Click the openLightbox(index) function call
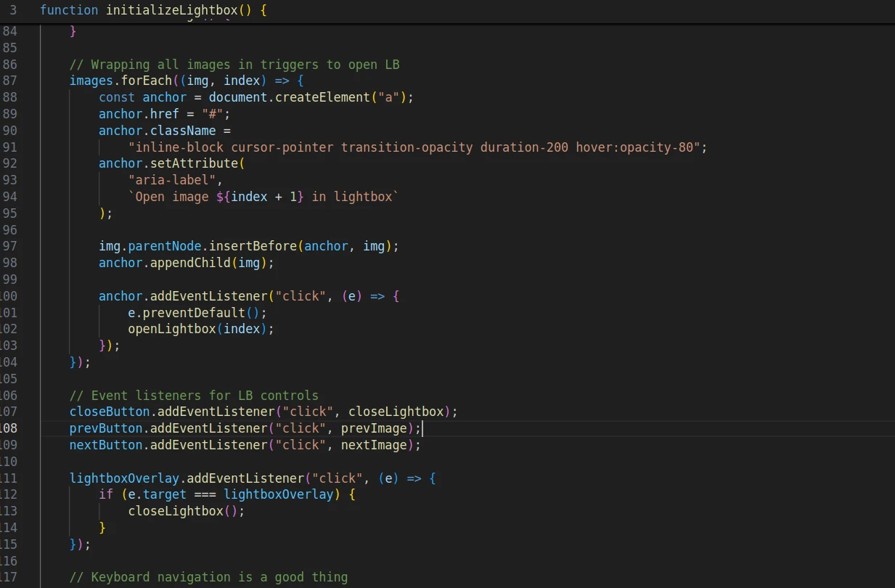 201,329
